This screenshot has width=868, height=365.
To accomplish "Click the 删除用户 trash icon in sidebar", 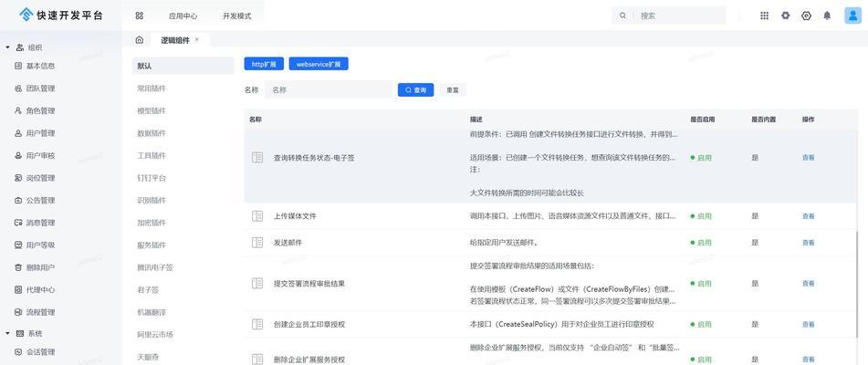I will click(x=18, y=267).
